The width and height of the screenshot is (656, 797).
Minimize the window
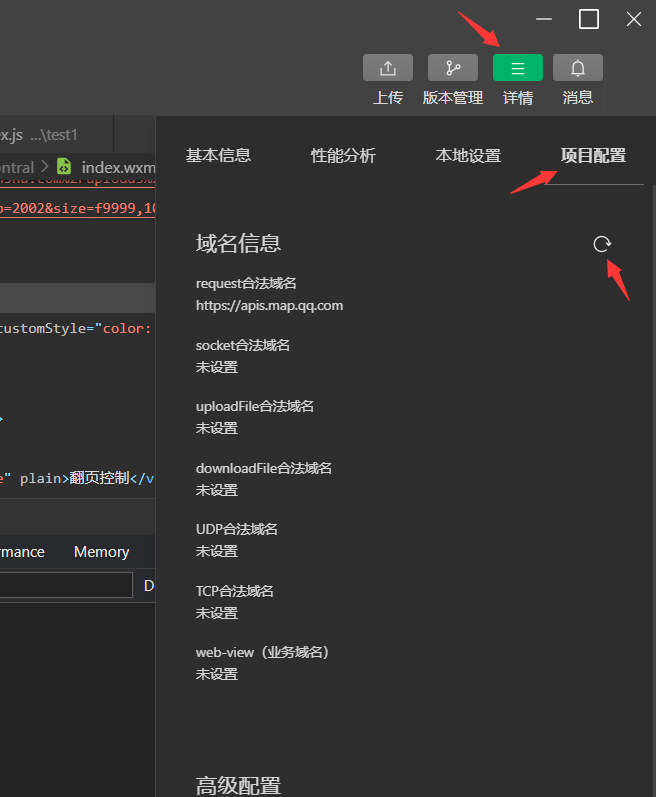coord(544,19)
